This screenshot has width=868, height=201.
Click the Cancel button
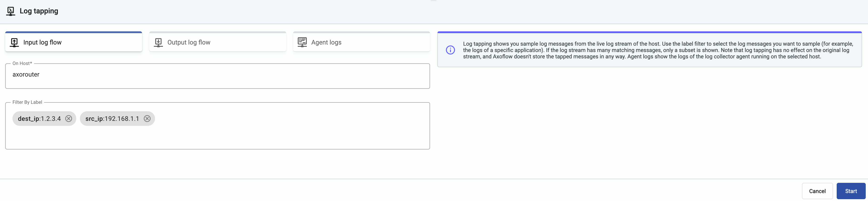point(817,191)
